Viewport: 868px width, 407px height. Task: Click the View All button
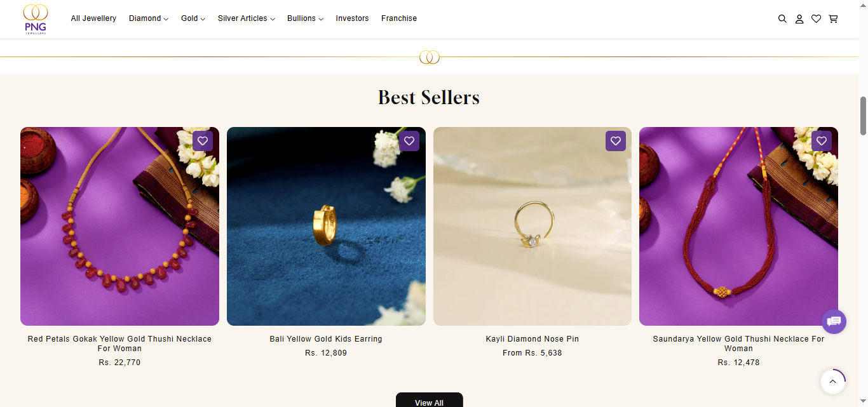(430, 401)
